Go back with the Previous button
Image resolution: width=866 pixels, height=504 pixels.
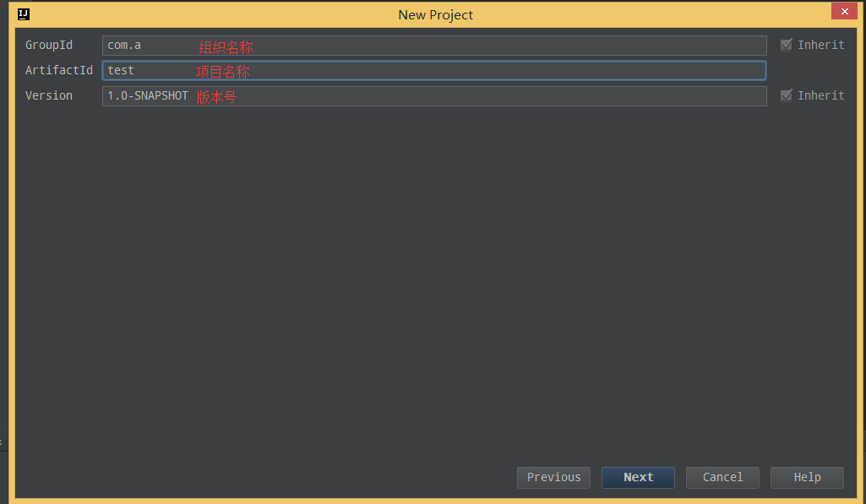tap(553, 478)
